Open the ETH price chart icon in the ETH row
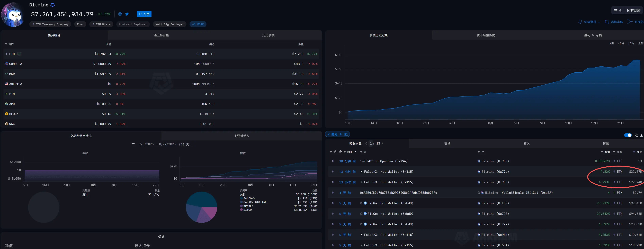 [19, 54]
